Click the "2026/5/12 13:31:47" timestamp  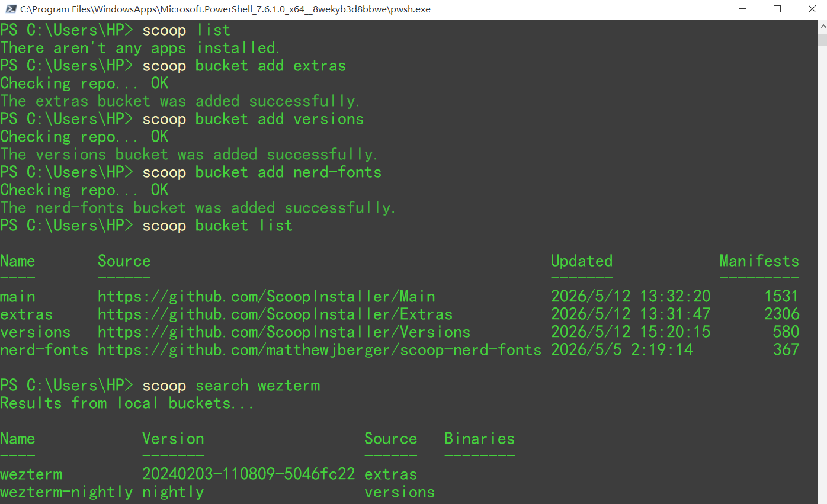click(x=631, y=314)
